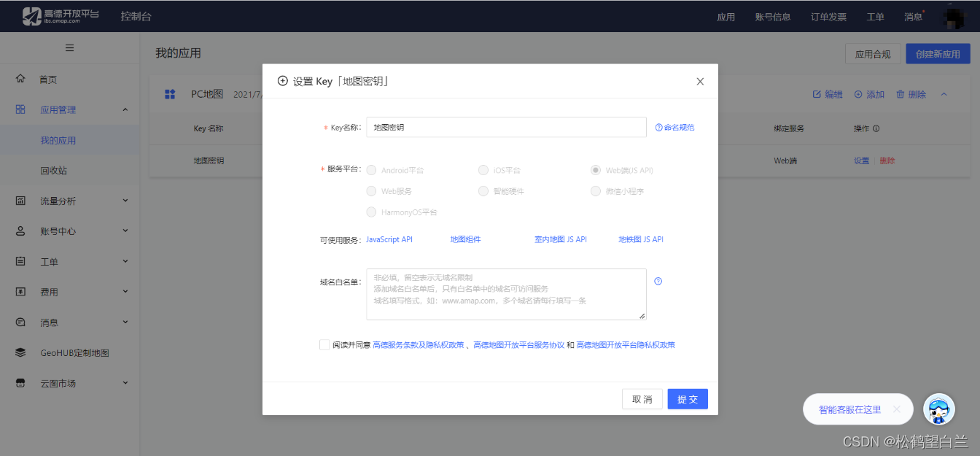Click the GeoHUB layers icon

pyautogui.click(x=20, y=352)
